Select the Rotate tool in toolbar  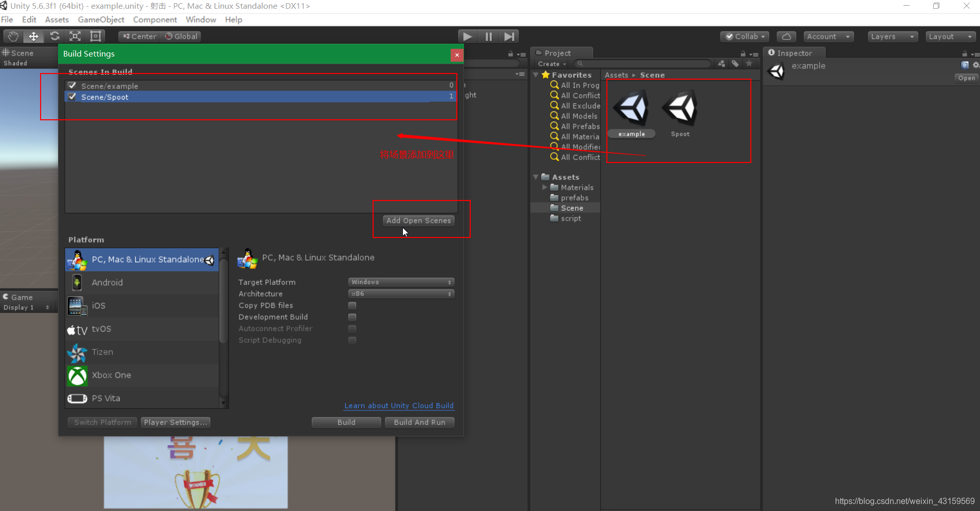(x=54, y=36)
